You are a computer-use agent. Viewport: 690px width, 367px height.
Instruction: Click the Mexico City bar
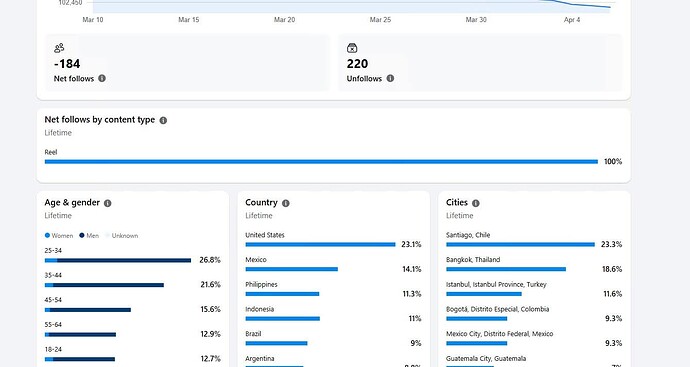coord(477,343)
